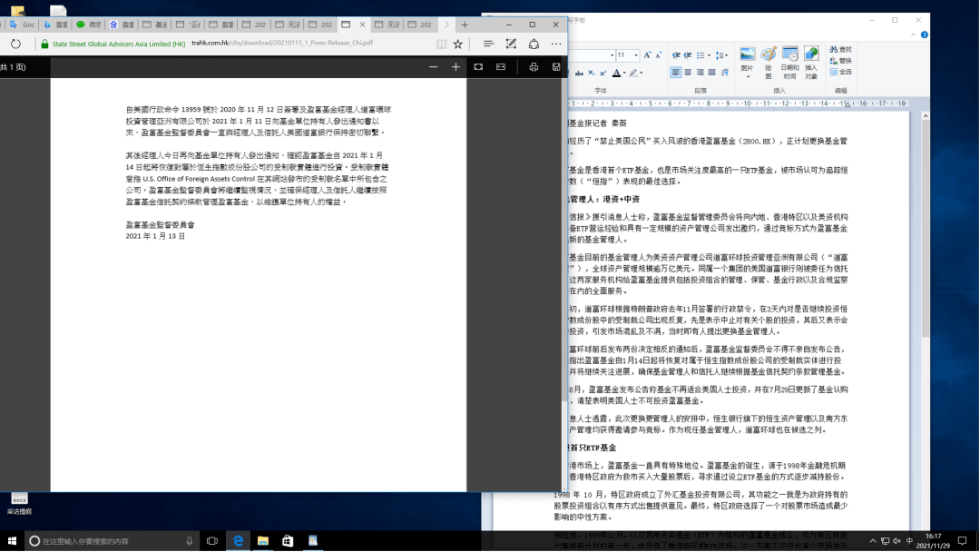
Task: Grow font size in WordPad
Action: pos(647,55)
